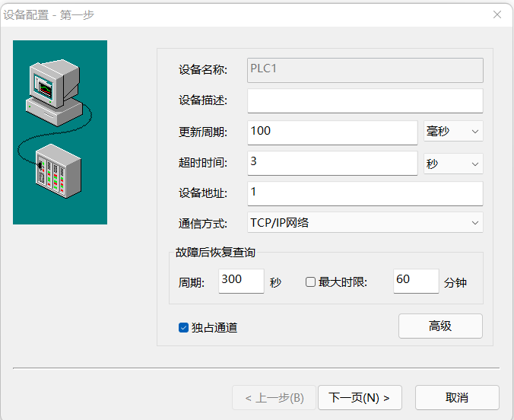Click the 分钟 unit label
The width and height of the screenshot is (514, 420).
[455, 282]
